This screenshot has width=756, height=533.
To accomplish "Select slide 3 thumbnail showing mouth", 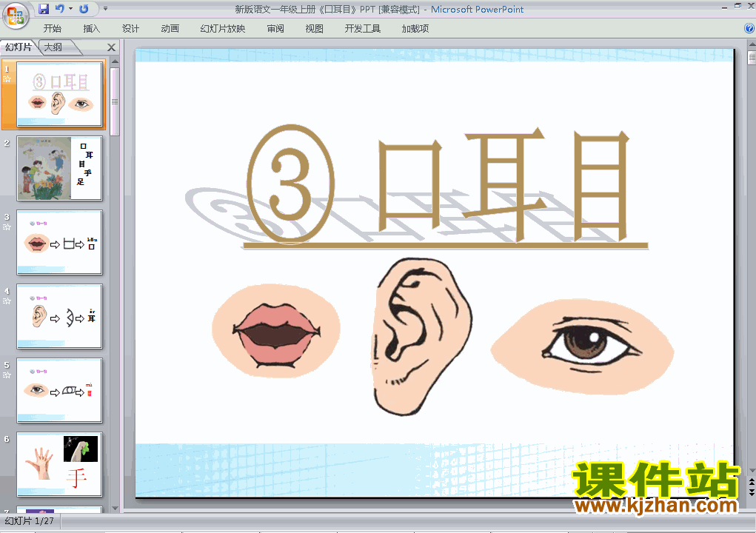I will coord(59,242).
